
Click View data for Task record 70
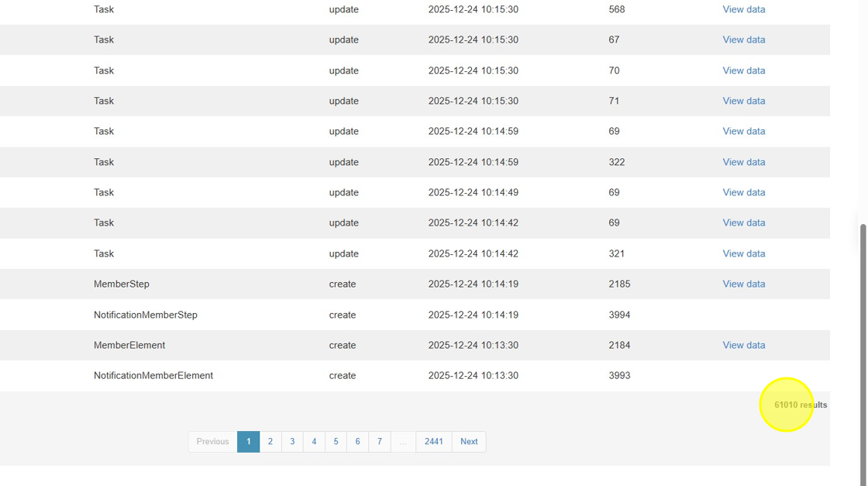(x=743, y=71)
